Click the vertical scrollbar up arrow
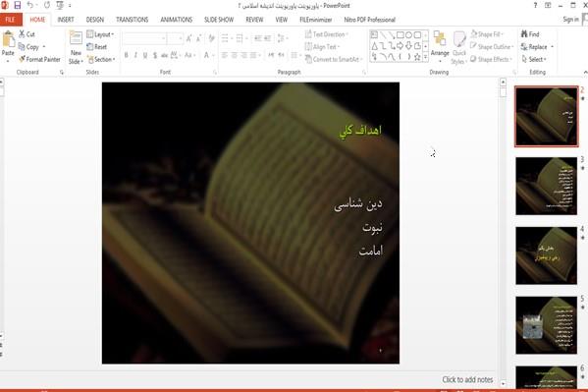 tap(504, 82)
